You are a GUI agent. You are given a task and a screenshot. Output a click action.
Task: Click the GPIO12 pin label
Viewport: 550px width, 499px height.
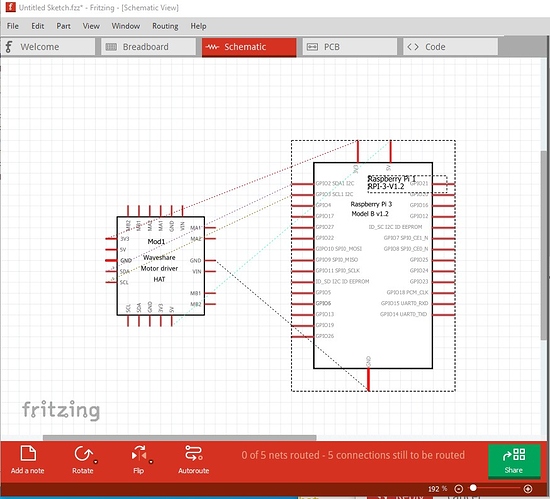coord(419,216)
